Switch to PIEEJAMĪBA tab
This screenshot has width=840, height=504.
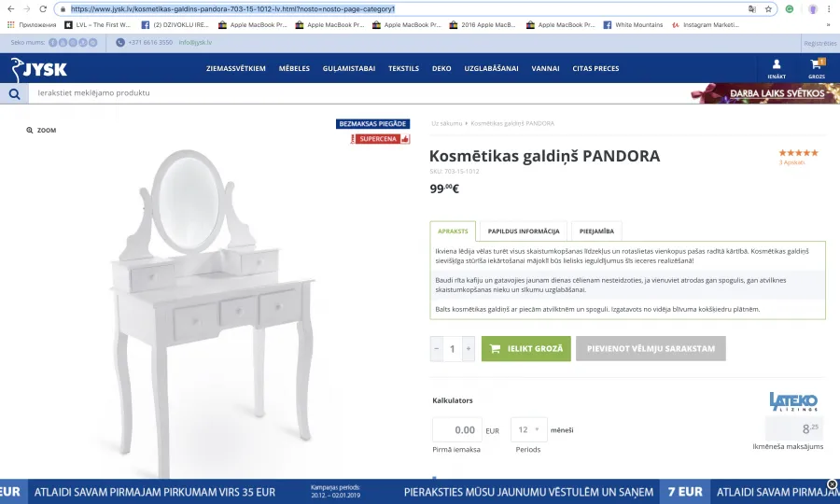pos(596,231)
